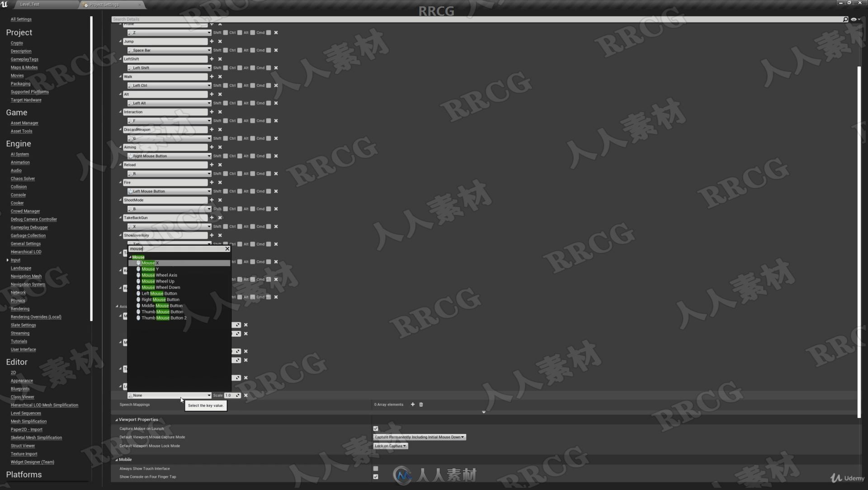Enable Cmd modifier for Right Mouse Button binding

[x=269, y=156]
